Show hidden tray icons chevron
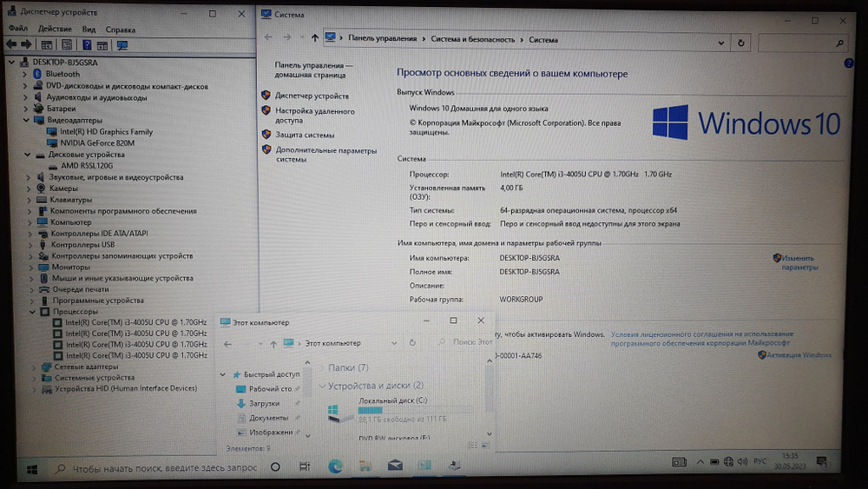This screenshot has width=868, height=489. pyautogui.click(x=700, y=462)
